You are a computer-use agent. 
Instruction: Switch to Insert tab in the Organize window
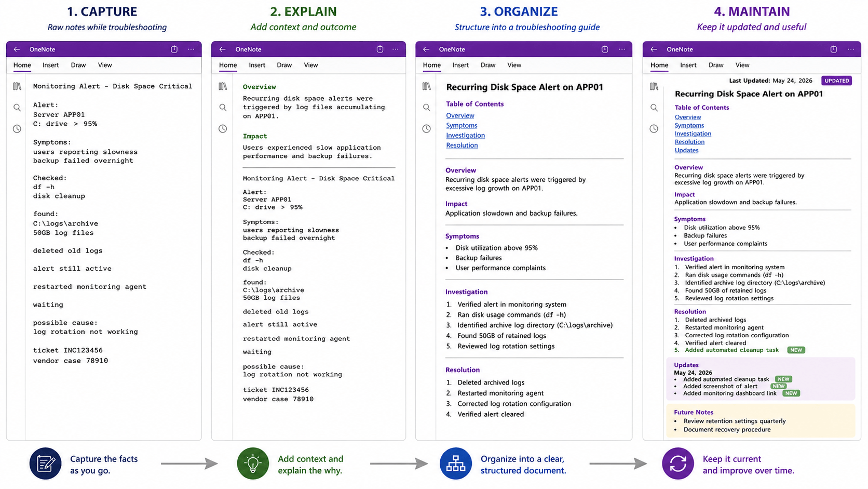pyautogui.click(x=460, y=65)
